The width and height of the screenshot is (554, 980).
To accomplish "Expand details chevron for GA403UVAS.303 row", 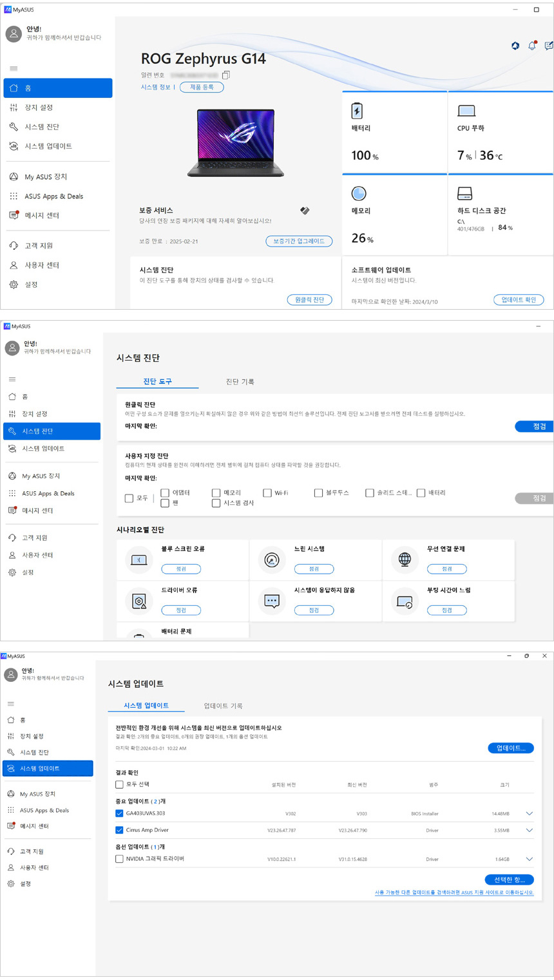I will point(530,813).
